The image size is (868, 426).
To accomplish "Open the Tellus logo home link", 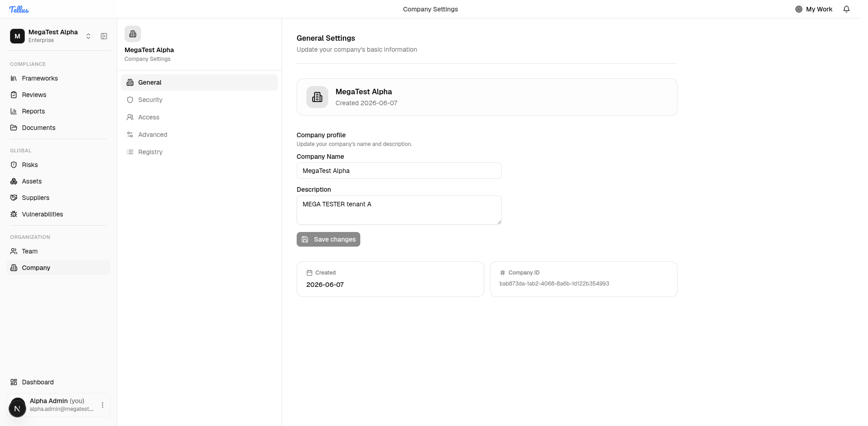I will point(19,9).
